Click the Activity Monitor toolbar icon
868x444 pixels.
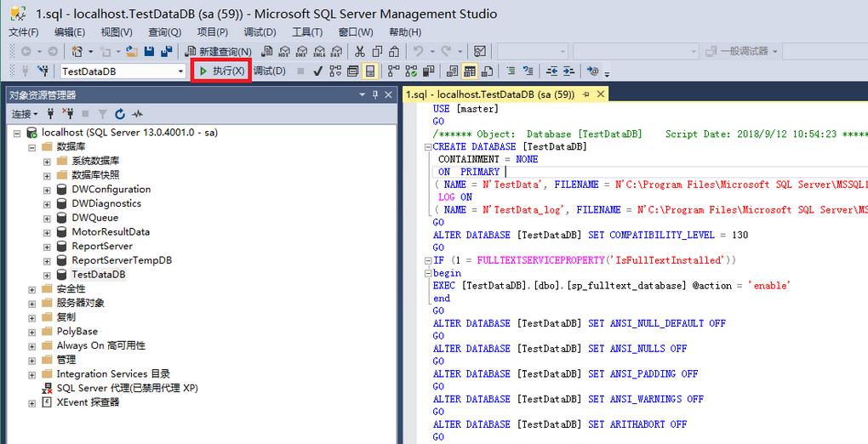[480, 52]
